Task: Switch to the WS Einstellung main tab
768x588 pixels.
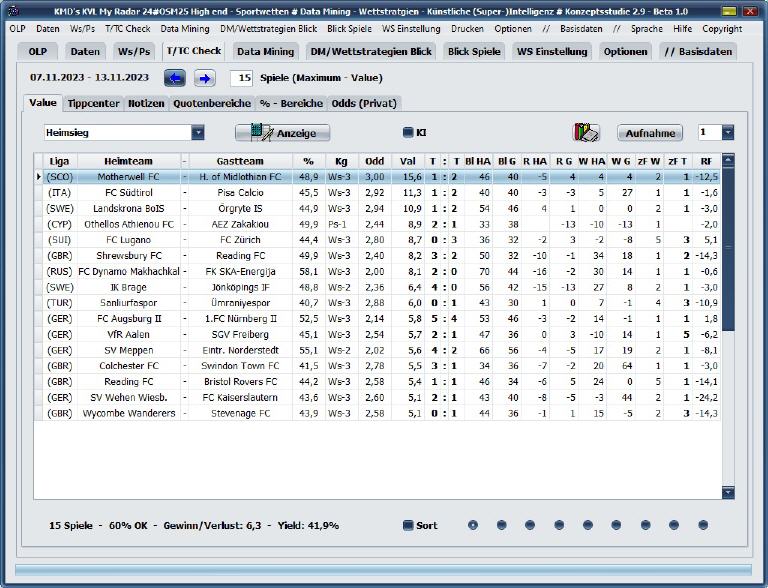Action: coord(552,51)
